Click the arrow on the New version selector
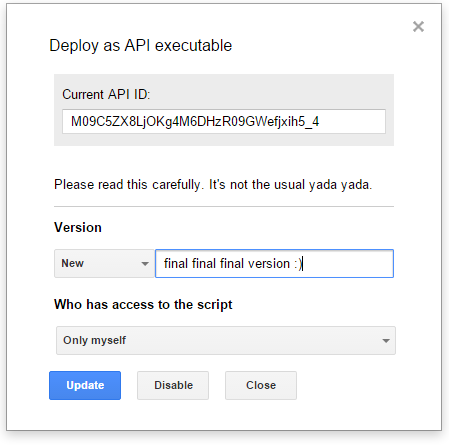 (145, 264)
